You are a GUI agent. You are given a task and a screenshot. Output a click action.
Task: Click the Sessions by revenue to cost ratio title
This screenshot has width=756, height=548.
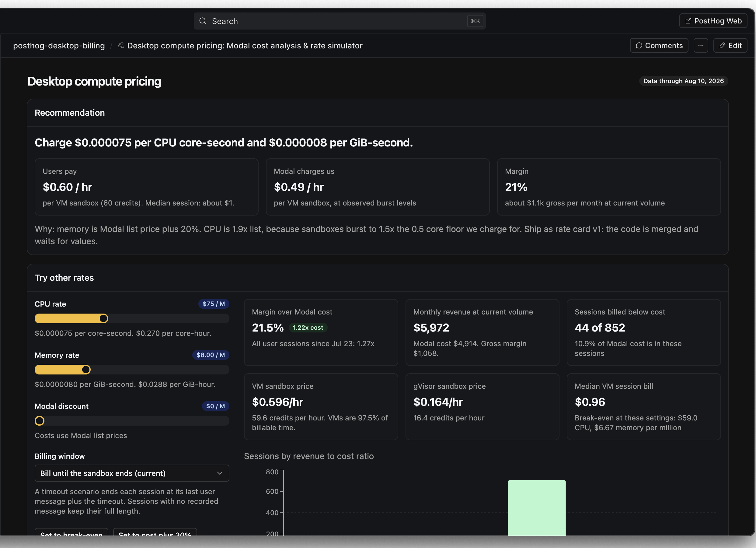[309, 456]
